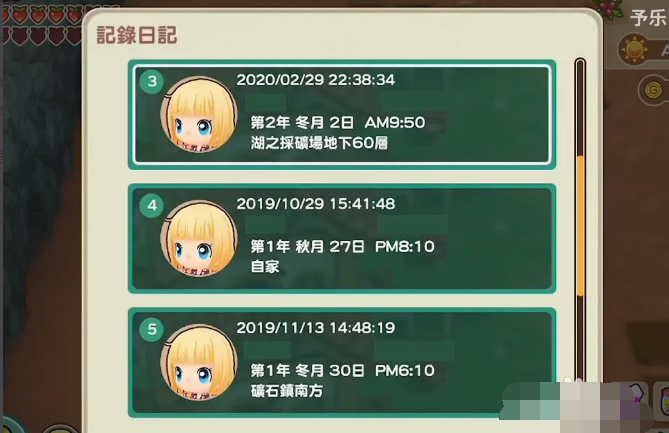Click the number 3 slot badge

[151, 81]
